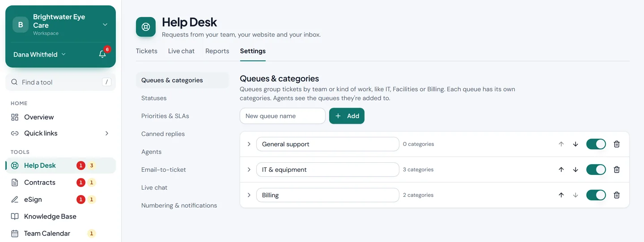This screenshot has width=644, height=242.
Task: Click the Knowledge Base book icon
Action: [x=15, y=217]
